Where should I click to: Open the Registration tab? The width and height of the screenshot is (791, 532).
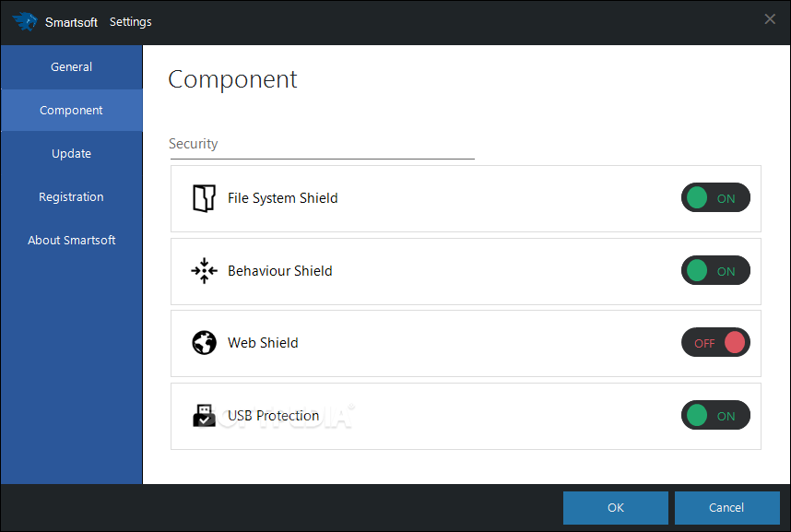[72, 197]
